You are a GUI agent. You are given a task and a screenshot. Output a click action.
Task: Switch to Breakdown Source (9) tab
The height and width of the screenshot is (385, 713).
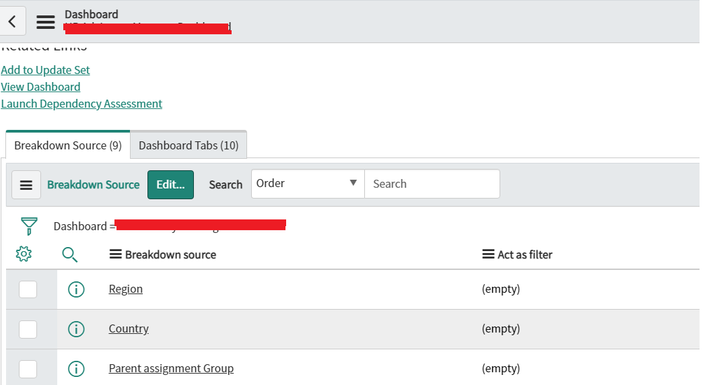(x=68, y=145)
